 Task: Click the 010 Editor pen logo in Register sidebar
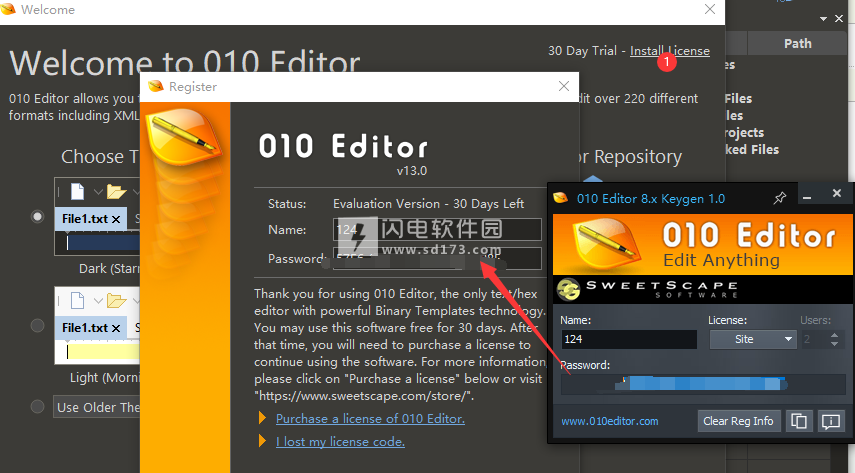pyautogui.click(x=184, y=135)
